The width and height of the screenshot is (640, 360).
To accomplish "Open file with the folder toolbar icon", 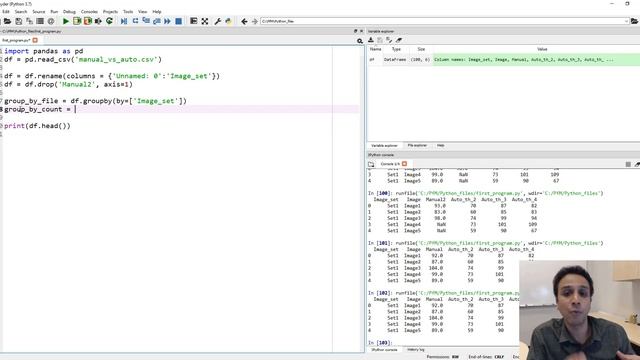I will 7,21.
